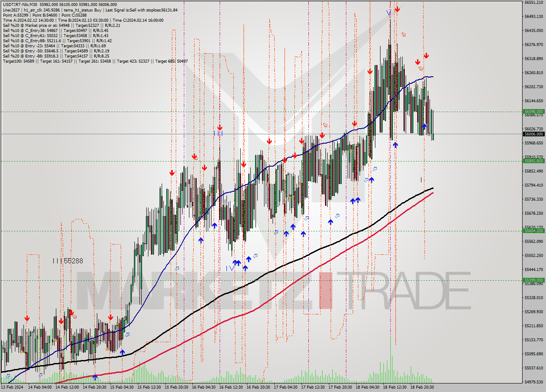This screenshot has width=546, height=392.
Task: Click the 'Time A:2024.02.12 14:30:00' info line
Action: pyautogui.click(x=83, y=20)
